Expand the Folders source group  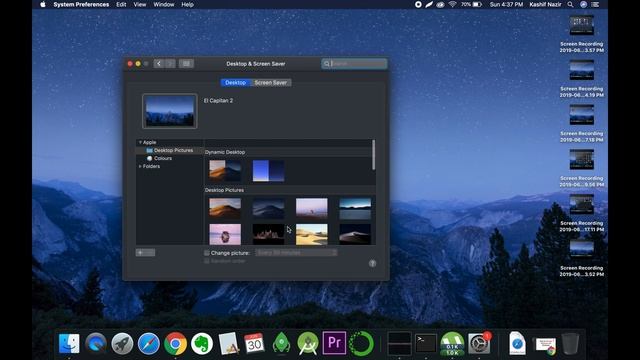click(140, 167)
